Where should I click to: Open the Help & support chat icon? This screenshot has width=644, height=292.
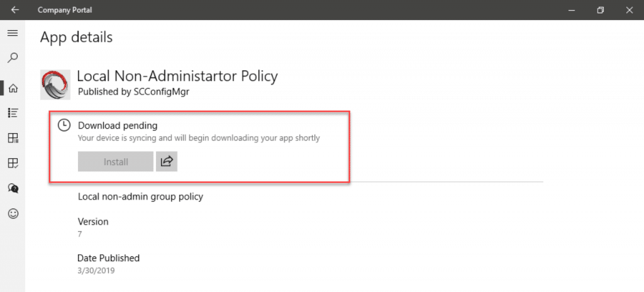[13, 188]
